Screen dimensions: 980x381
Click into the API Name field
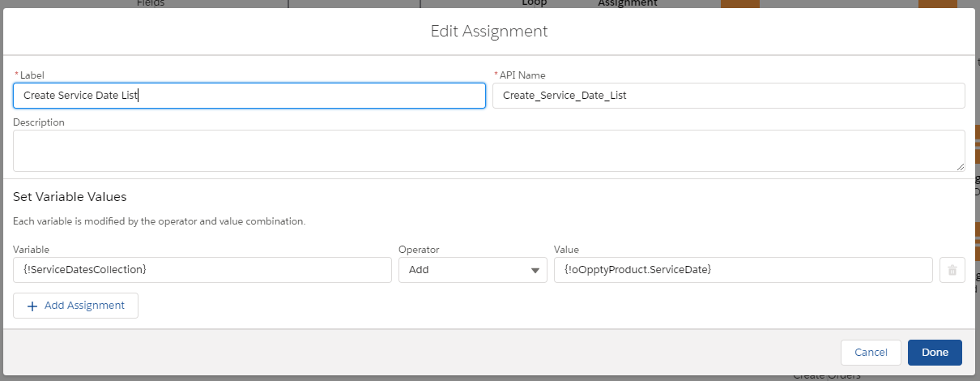click(x=728, y=96)
